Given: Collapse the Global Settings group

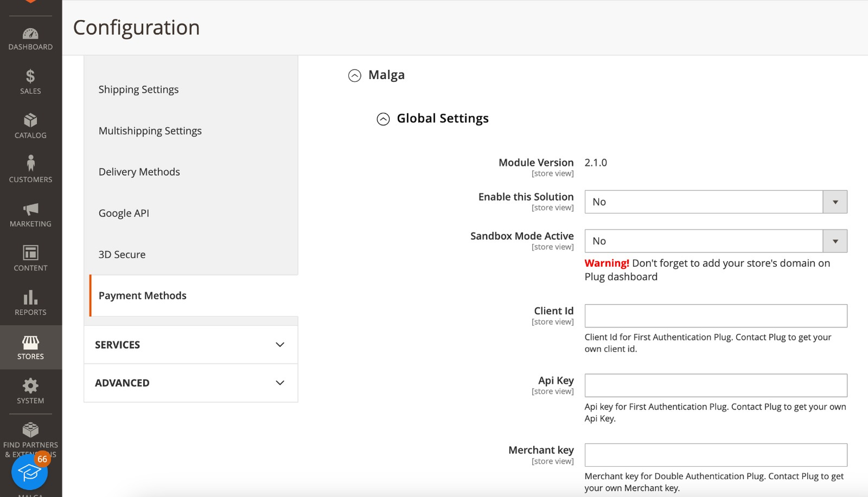Looking at the screenshot, I should pos(383,119).
